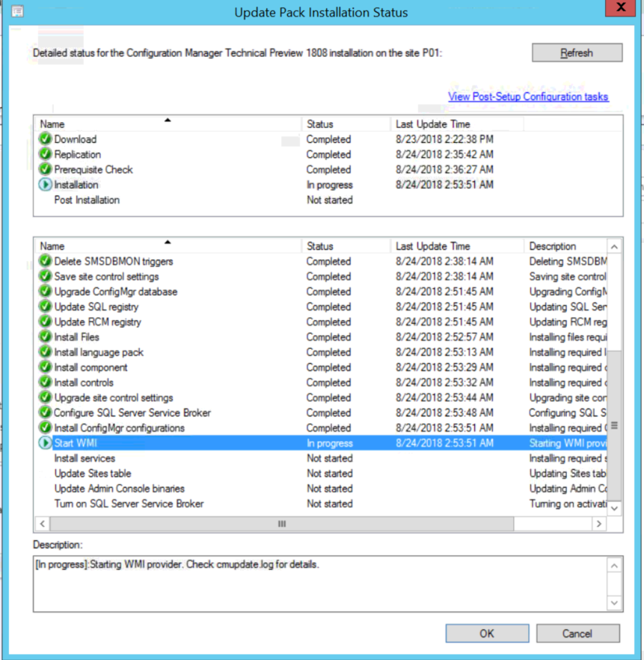This screenshot has width=644, height=660.
Task: Click green check icon beside Prerequisite Check
Action: [45, 169]
